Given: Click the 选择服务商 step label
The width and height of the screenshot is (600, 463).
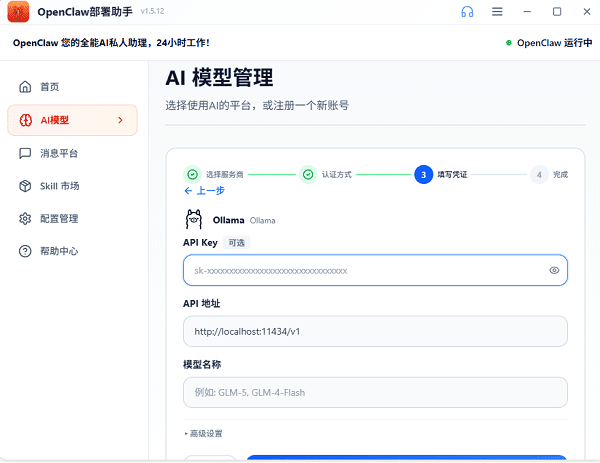Looking at the screenshot, I should point(225,174).
